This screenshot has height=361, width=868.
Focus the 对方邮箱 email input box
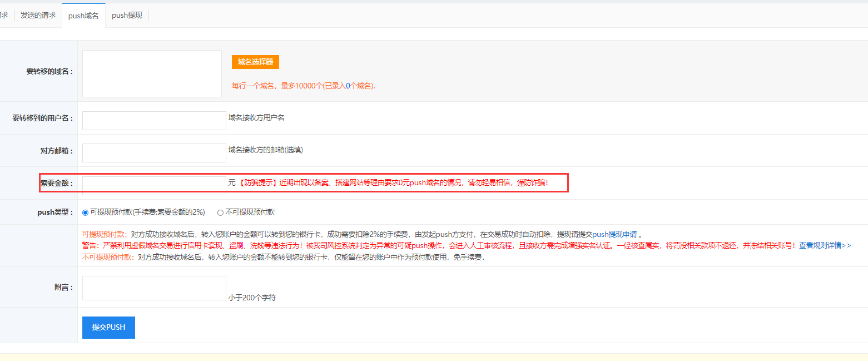[x=154, y=153]
